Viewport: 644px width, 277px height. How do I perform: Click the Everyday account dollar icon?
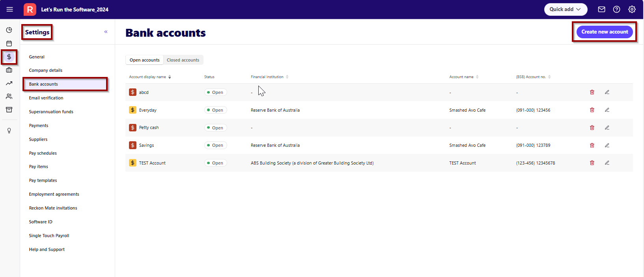coord(133,110)
